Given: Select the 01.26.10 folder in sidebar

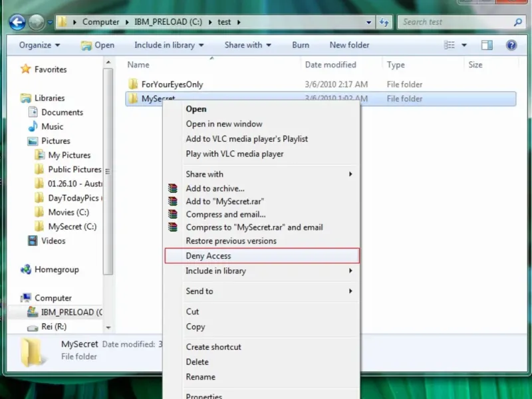Looking at the screenshot, I should pos(68,184).
